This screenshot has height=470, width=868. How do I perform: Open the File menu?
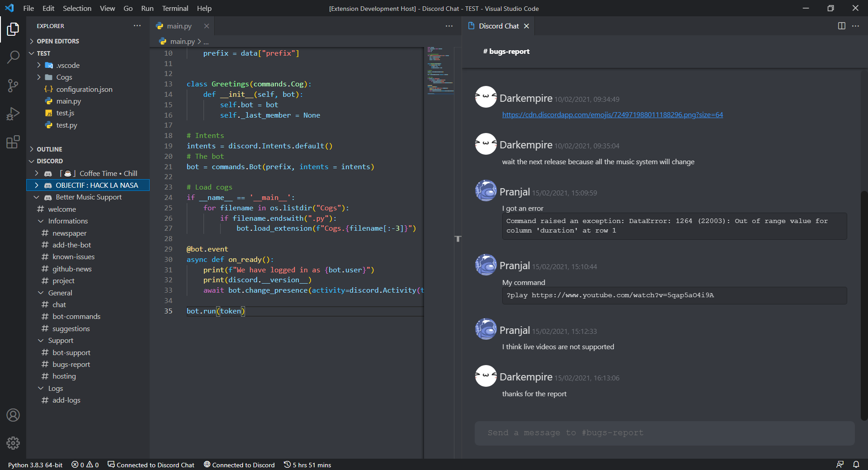(x=28, y=8)
